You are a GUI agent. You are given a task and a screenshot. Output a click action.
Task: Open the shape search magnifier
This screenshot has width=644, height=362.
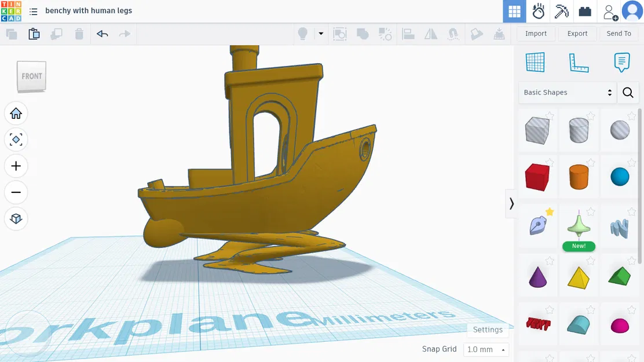pos(628,92)
